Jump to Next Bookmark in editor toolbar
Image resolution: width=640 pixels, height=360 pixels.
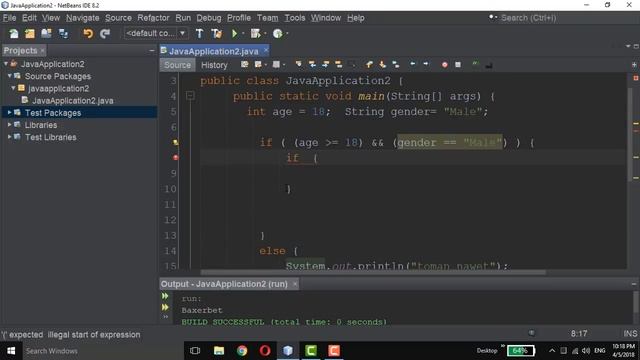click(382, 64)
